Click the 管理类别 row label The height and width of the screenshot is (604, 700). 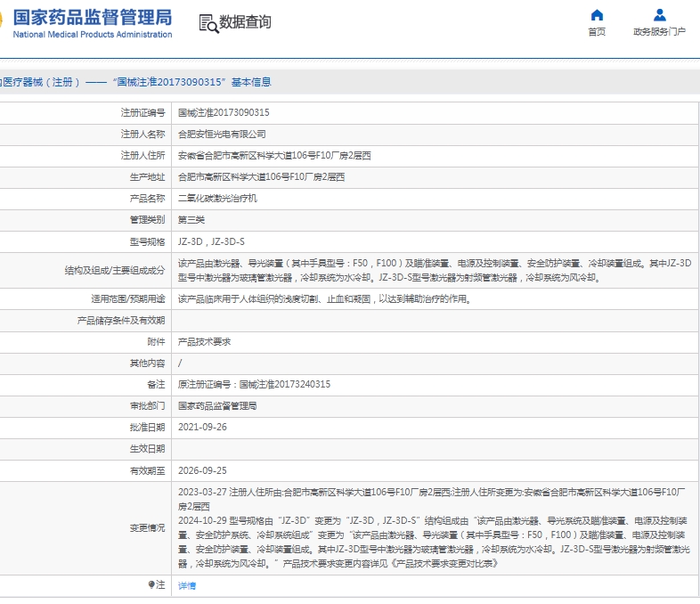147,220
